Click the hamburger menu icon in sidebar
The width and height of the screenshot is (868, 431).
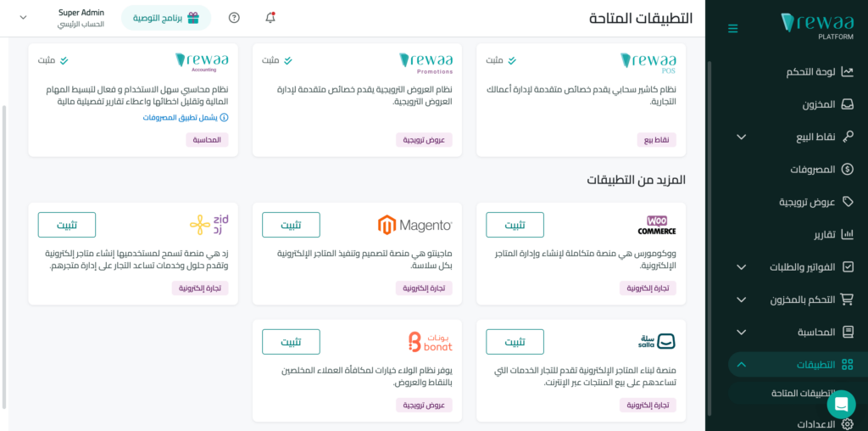click(x=733, y=28)
